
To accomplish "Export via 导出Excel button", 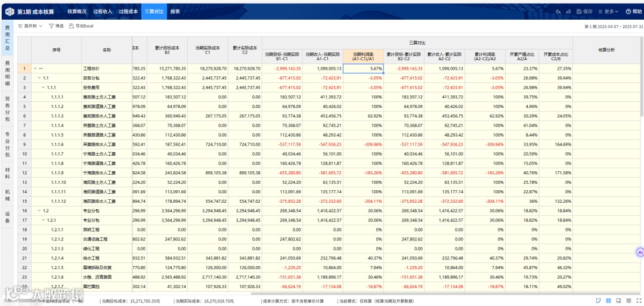I will [81, 26].
